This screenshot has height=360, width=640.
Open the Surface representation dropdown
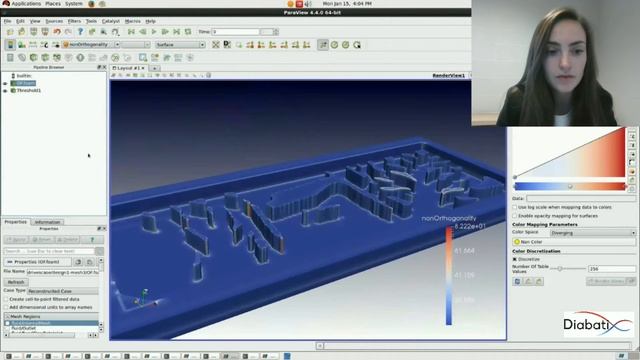click(x=180, y=45)
